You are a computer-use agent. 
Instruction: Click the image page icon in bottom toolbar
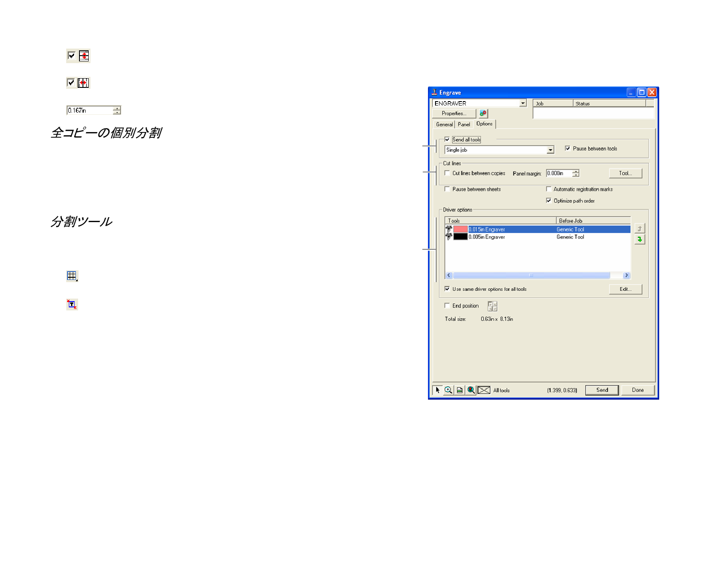tap(460, 390)
